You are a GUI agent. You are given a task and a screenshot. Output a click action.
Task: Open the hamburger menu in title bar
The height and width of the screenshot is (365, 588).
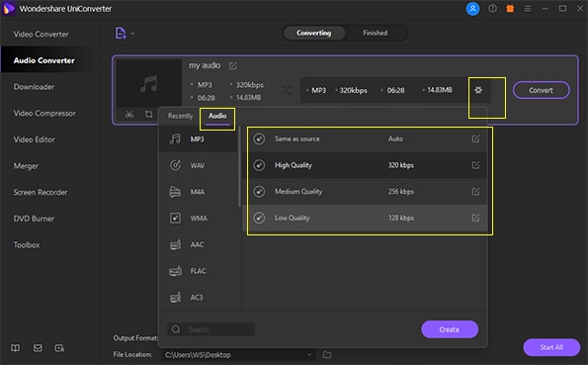pyautogui.click(x=528, y=8)
